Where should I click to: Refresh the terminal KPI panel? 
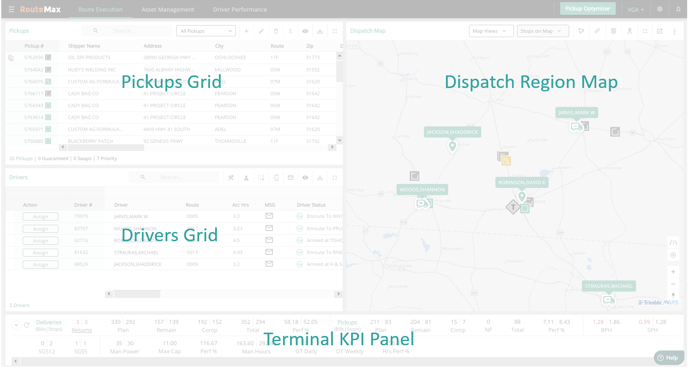pos(27,325)
